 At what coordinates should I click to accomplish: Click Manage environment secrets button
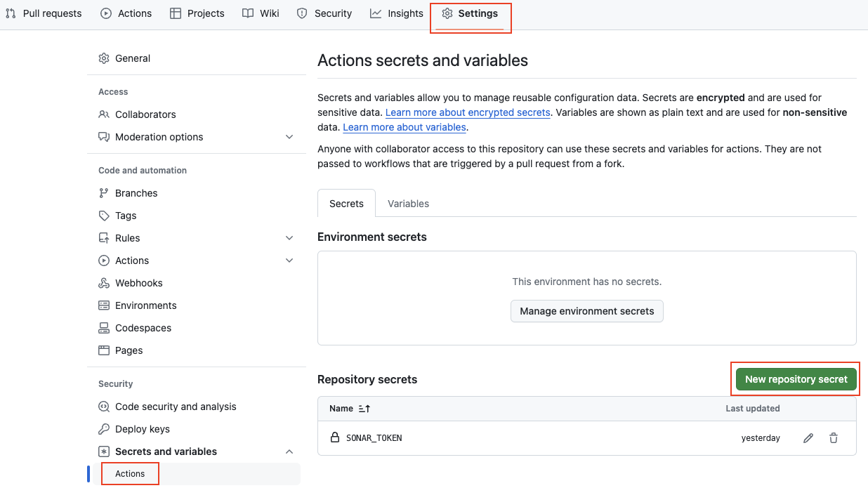(x=586, y=311)
